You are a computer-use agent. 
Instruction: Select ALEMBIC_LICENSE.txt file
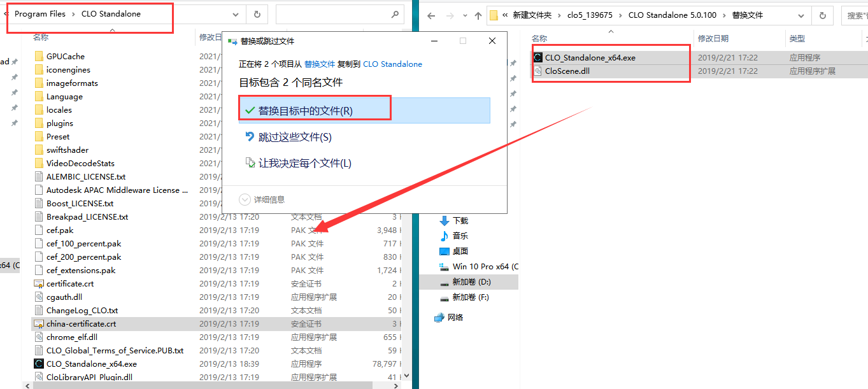86,176
